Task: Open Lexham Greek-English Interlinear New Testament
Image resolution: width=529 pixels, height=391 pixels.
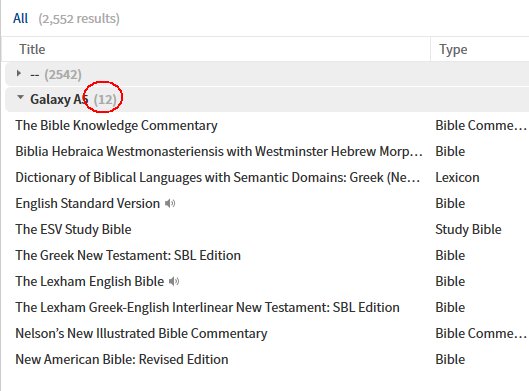Action: pyautogui.click(x=207, y=307)
